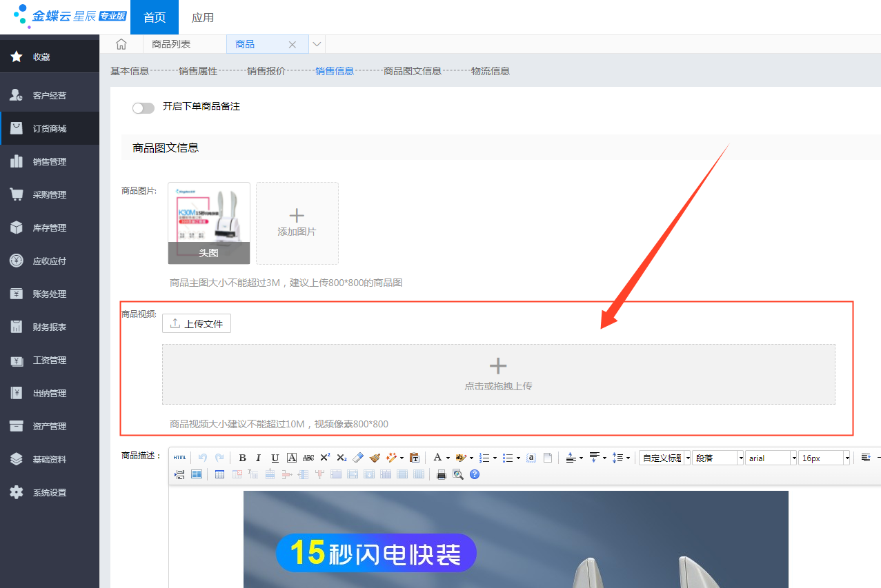881x588 pixels.
Task: Apply underline formatting
Action: click(275, 458)
